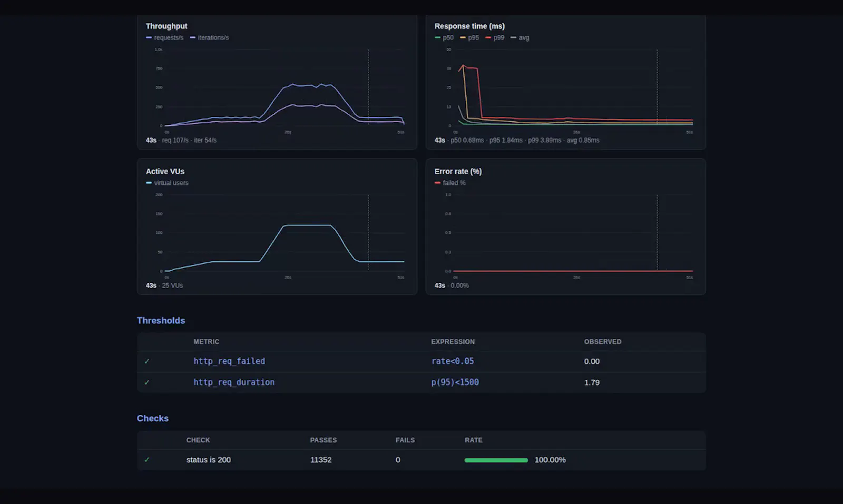The image size is (843, 504).
Task: Select the http_req_failed metric name
Action: point(229,361)
